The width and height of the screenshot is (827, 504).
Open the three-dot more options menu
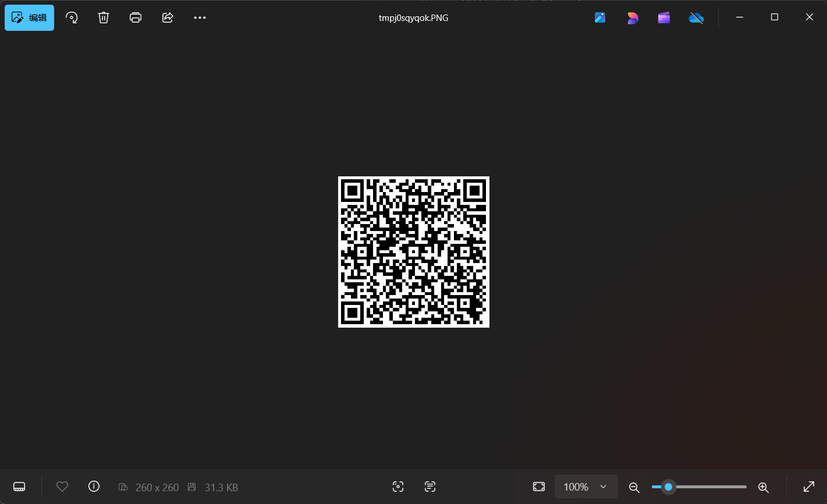point(200,17)
